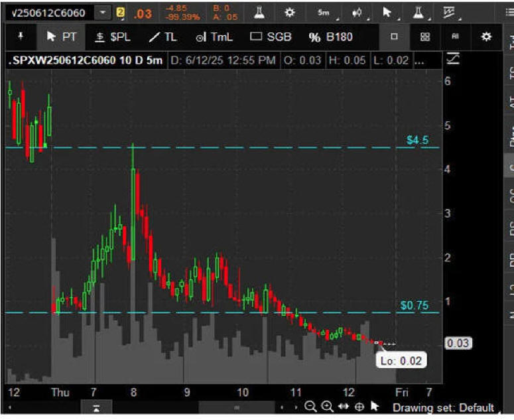Click the price axis chart-line icon
514x420 pixels.
[x=453, y=59]
